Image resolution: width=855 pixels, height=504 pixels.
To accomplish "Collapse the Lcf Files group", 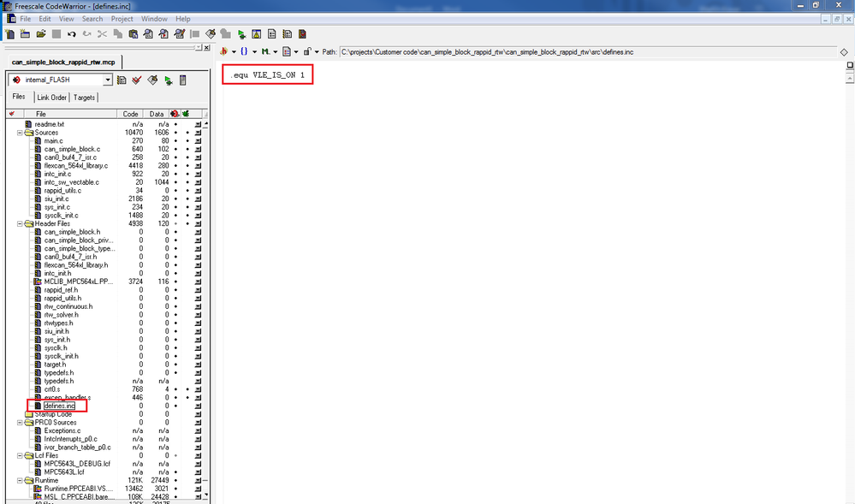I will [21, 455].
